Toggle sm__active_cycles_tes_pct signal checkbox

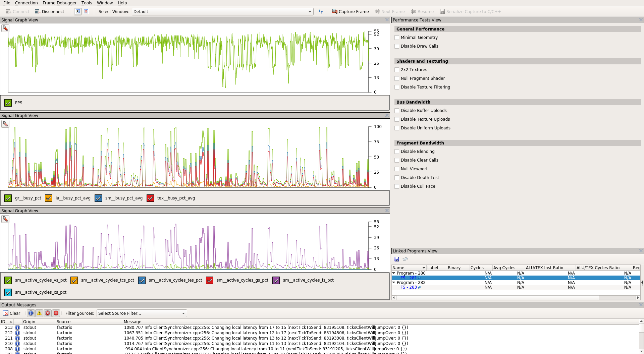(142, 280)
